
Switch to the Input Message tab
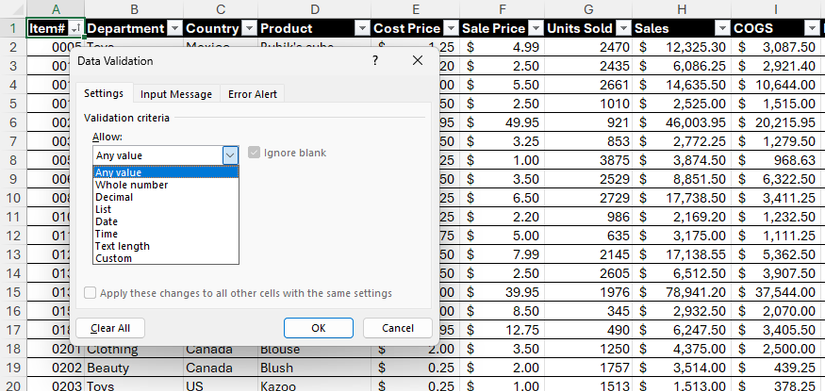pos(176,94)
